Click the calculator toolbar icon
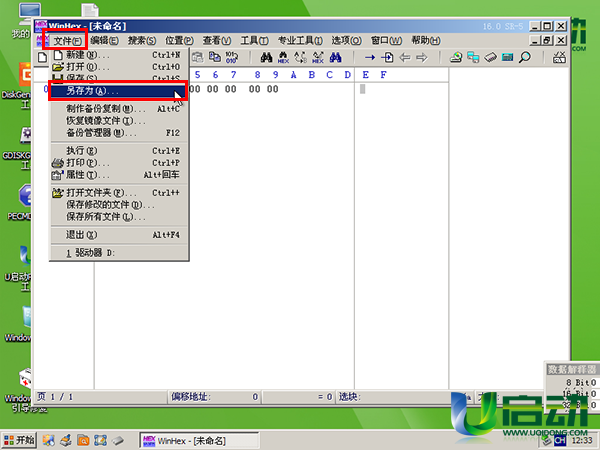 (x=507, y=58)
